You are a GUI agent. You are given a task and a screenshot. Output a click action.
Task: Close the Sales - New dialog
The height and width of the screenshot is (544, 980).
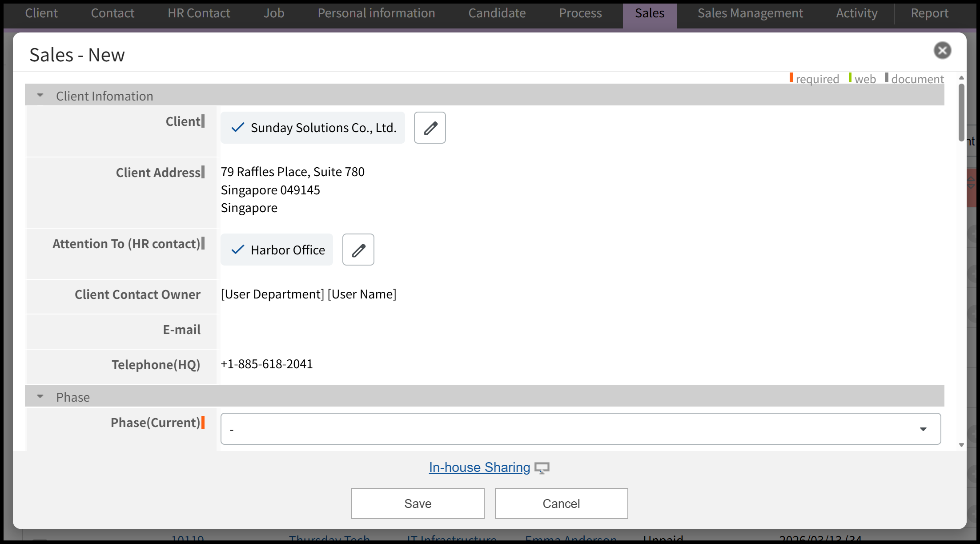click(942, 51)
